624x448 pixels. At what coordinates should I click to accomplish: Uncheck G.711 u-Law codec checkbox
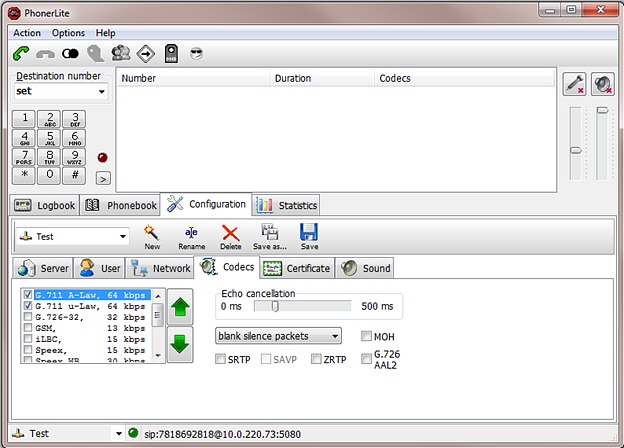pyautogui.click(x=27, y=306)
